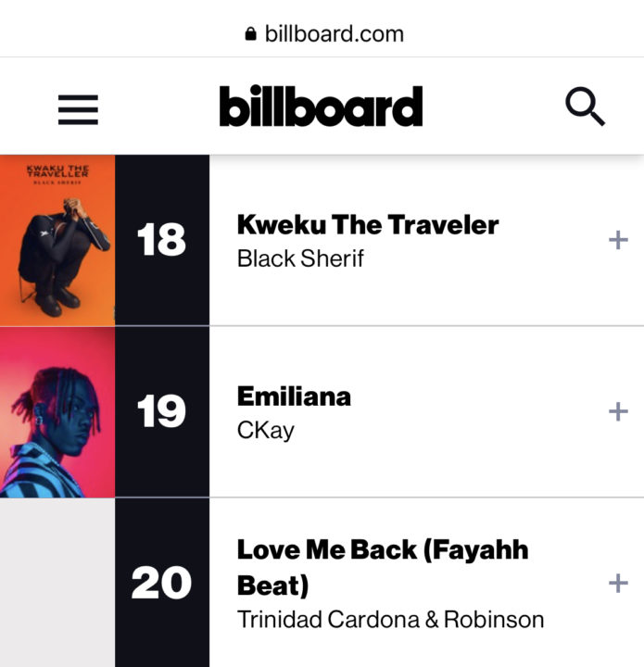Expand the Kweku The Traveler entry

coord(618,240)
